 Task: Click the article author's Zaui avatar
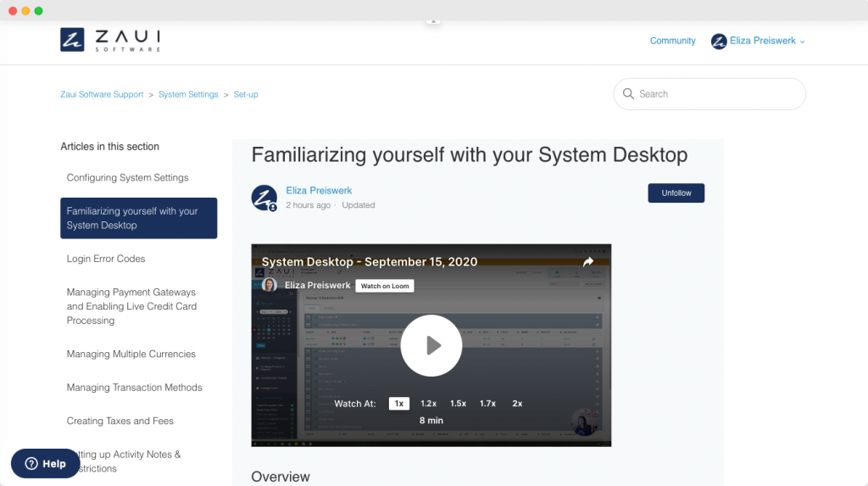(x=264, y=198)
